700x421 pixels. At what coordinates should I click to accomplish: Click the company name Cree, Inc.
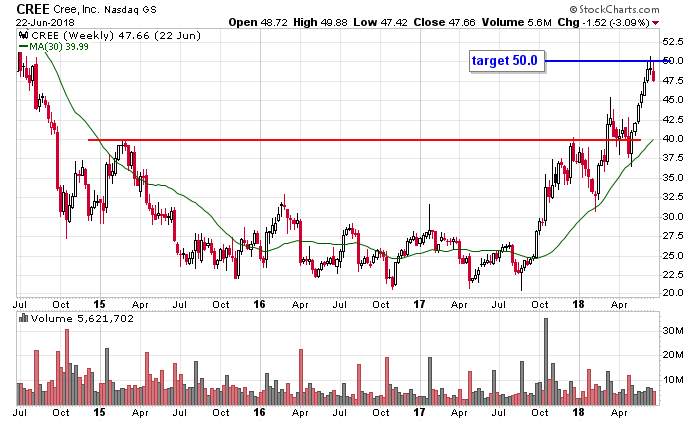coord(77,9)
